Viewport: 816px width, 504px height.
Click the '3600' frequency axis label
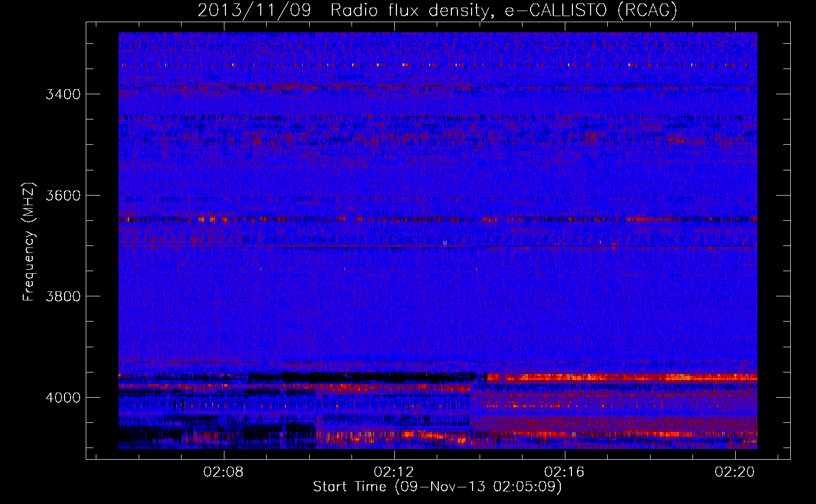pyautogui.click(x=63, y=196)
